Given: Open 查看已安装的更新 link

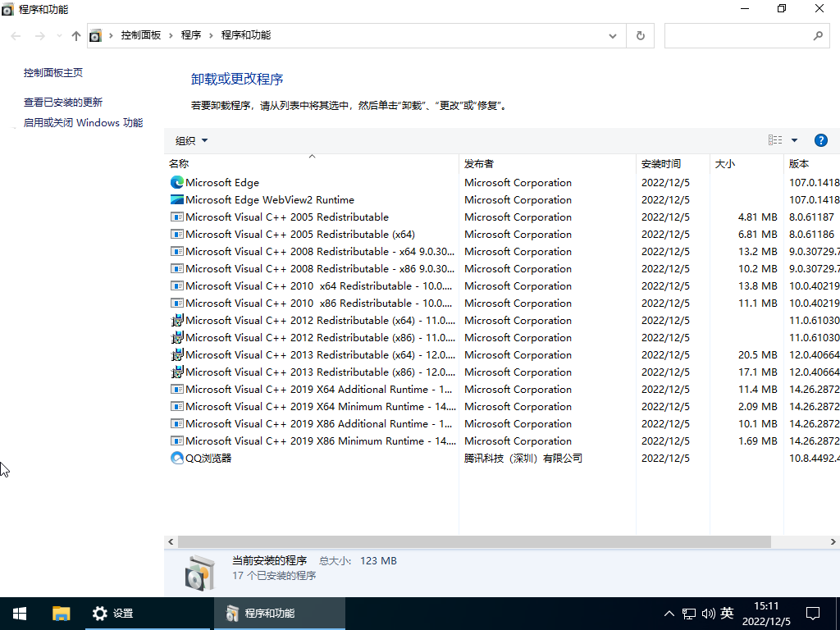Looking at the screenshot, I should pos(62,103).
